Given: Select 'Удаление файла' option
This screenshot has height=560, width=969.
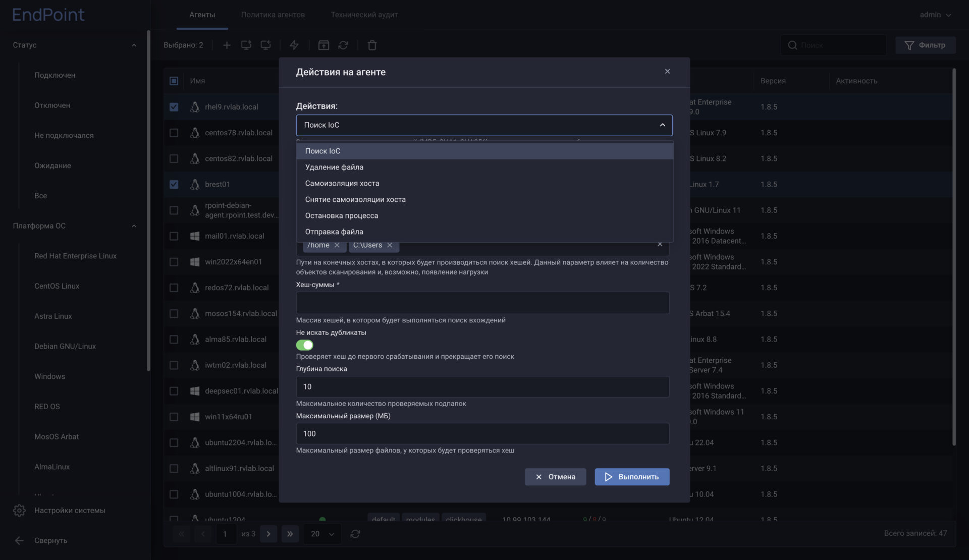Looking at the screenshot, I should [484, 167].
